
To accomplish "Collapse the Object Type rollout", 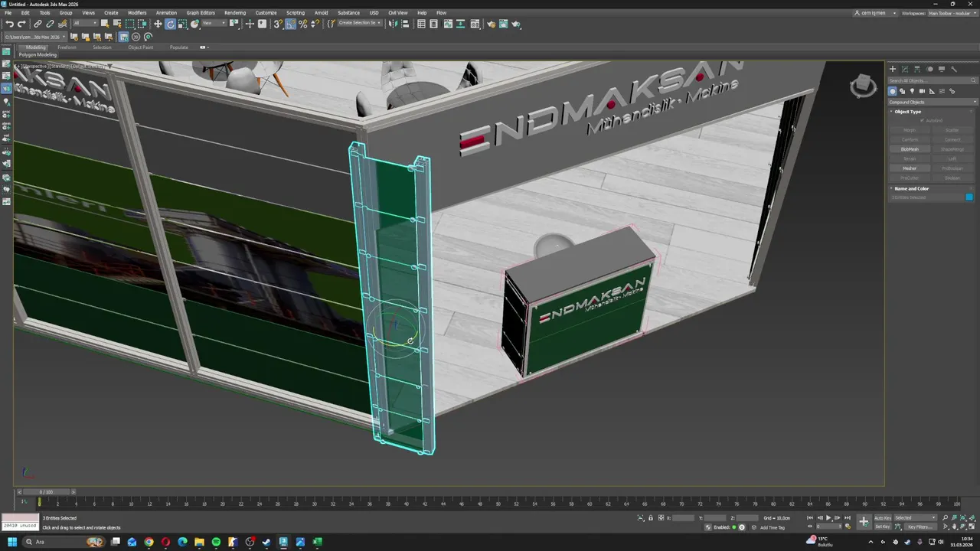I will pos(908,112).
